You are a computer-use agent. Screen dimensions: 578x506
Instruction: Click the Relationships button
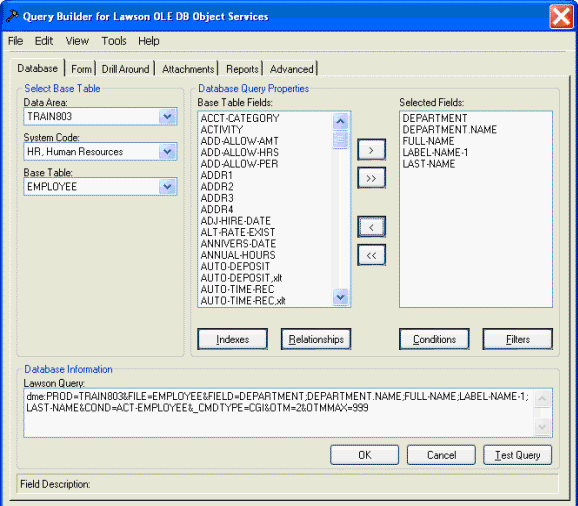(316, 339)
